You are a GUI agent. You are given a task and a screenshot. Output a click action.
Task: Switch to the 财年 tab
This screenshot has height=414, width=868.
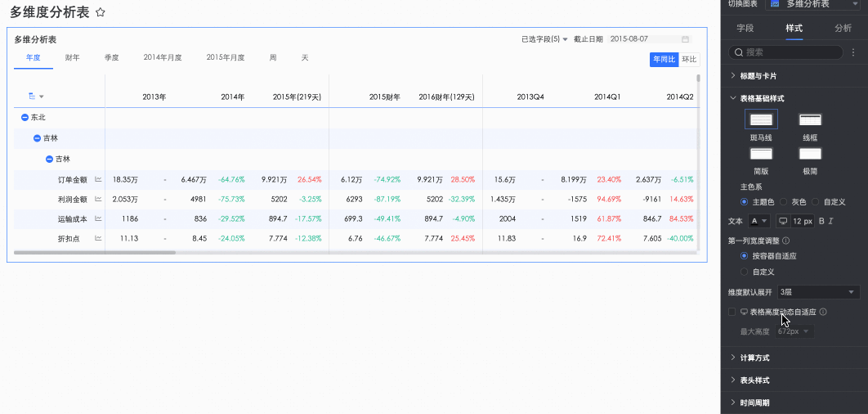(x=73, y=58)
